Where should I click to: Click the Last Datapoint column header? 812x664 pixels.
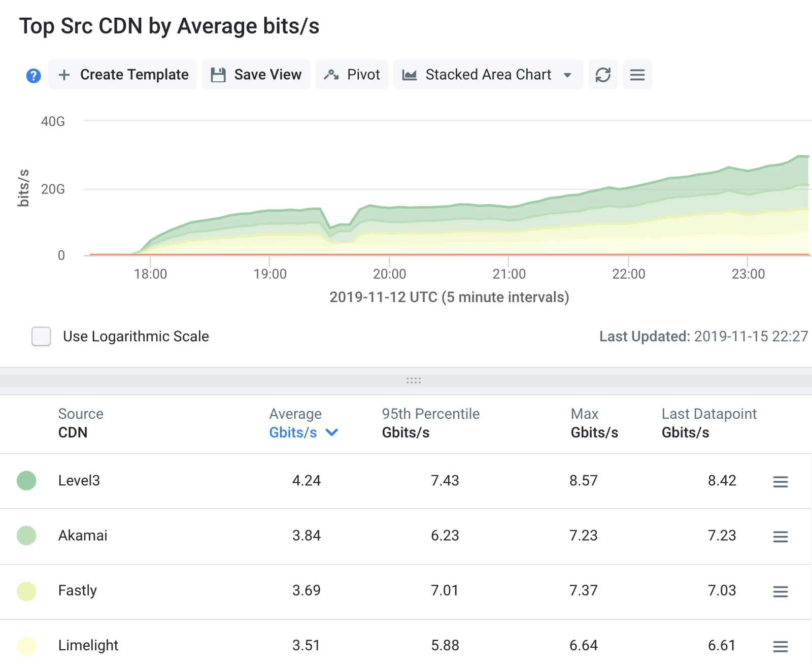click(x=709, y=423)
